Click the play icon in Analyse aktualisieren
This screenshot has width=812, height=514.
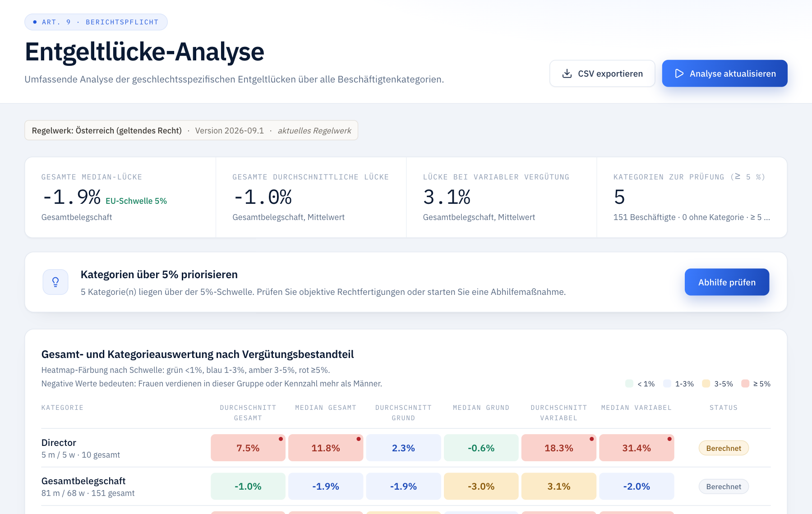(679, 73)
